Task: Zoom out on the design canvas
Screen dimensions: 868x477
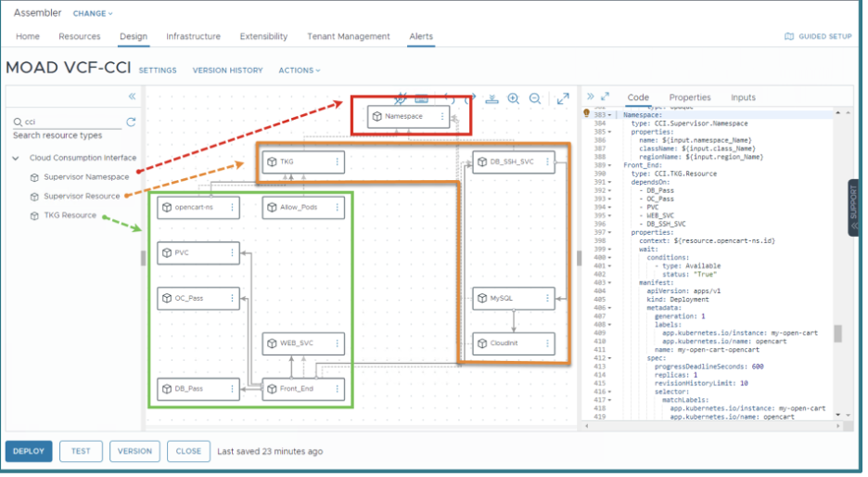Action: 535,98
